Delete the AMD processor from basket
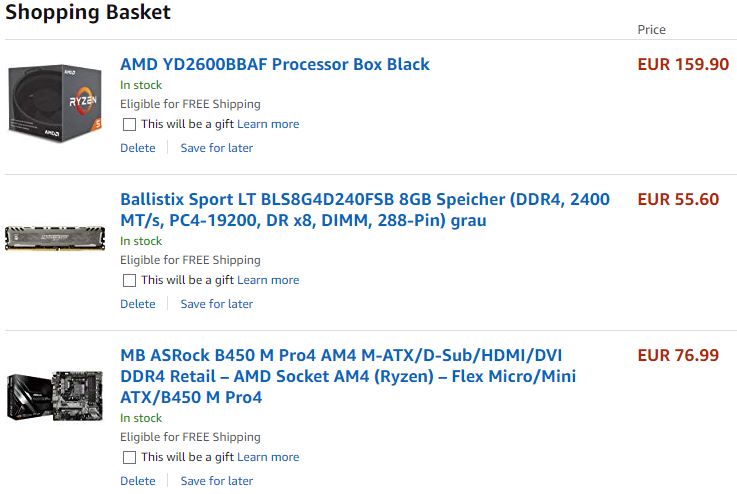This screenshot has width=737, height=494. pos(138,148)
